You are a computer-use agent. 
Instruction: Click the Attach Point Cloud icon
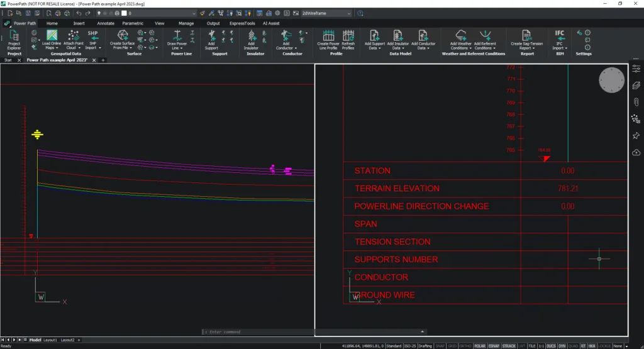[73, 35]
